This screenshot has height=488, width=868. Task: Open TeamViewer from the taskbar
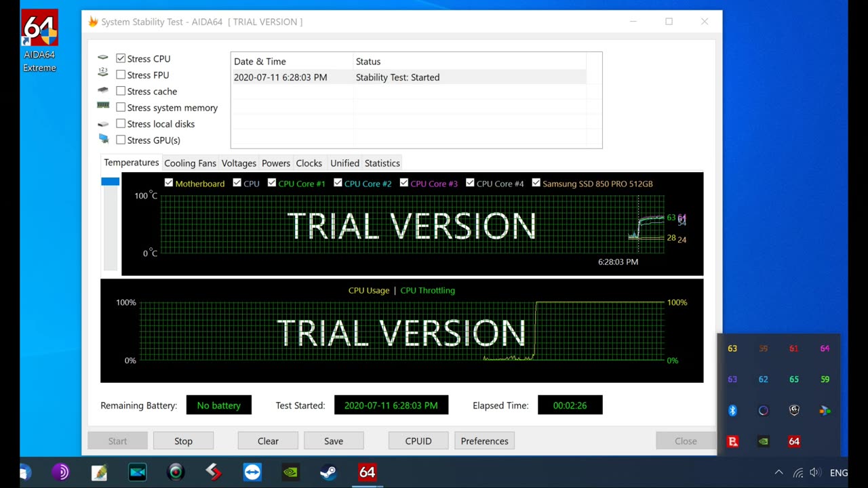pyautogui.click(x=252, y=472)
